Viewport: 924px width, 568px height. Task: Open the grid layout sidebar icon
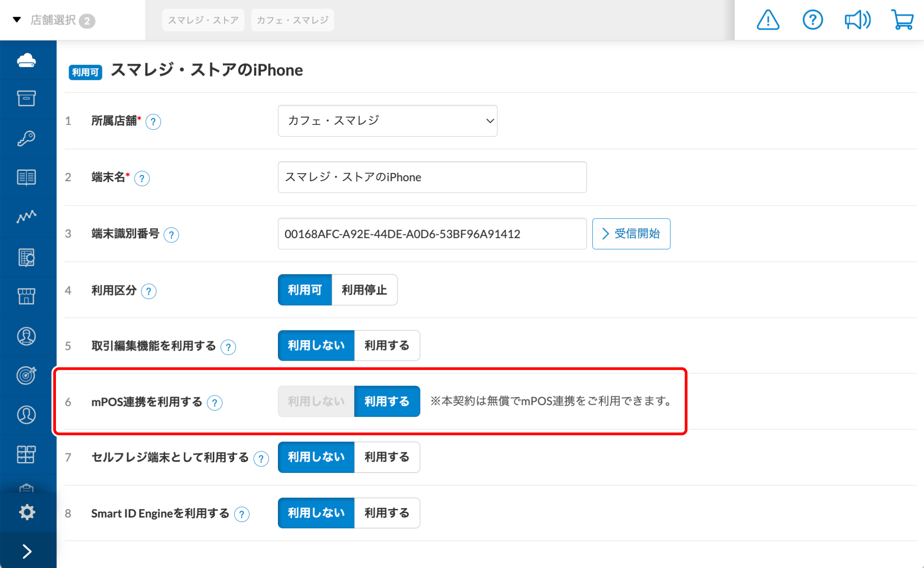tap(27, 454)
